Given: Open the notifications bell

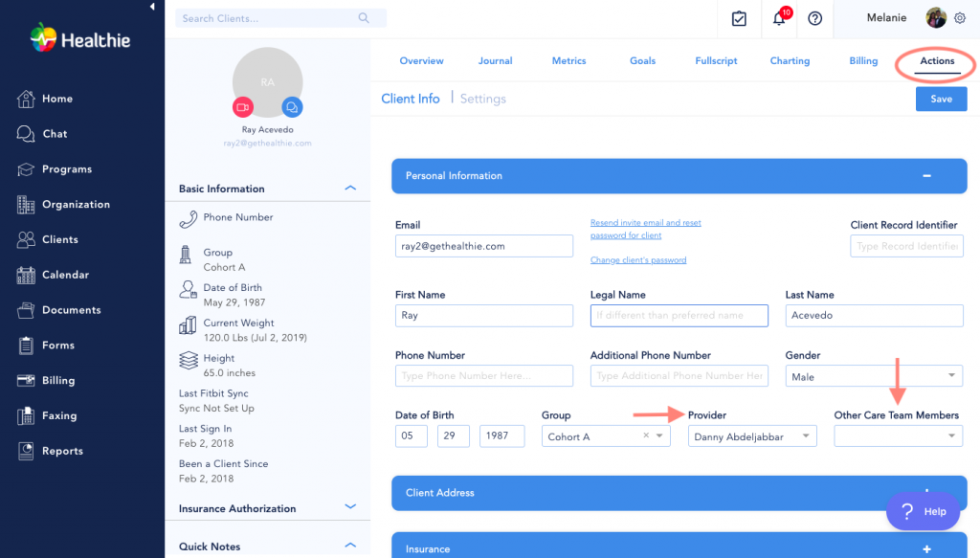Looking at the screenshot, I should [x=777, y=18].
